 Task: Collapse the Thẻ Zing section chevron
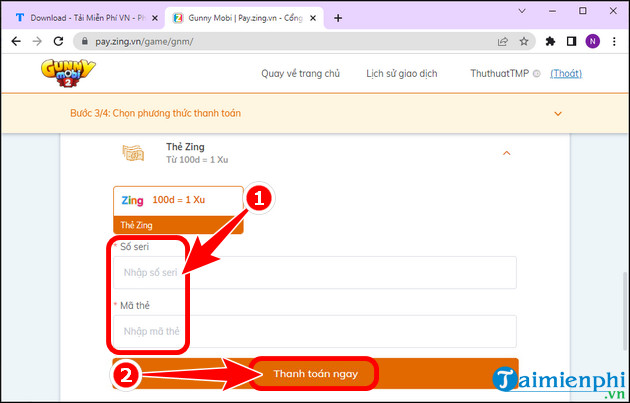[x=507, y=153]
